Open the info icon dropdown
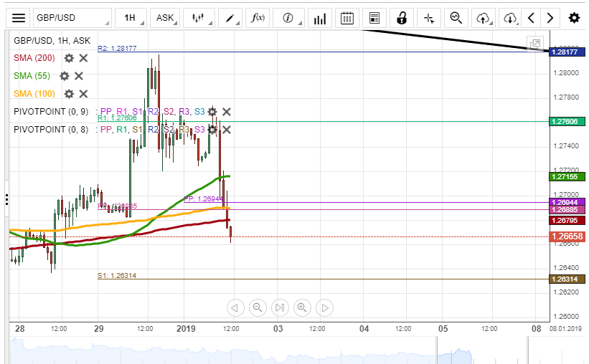This screenshot has width=589, height=364. point(288,18)
